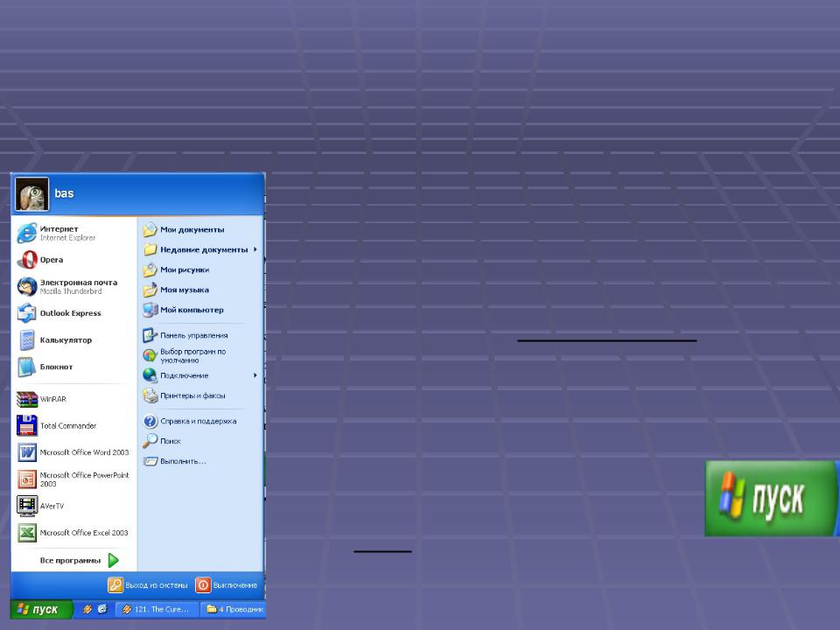This screenshot has height=630, width=840.
Task: Click 'Mozilla Thunderbird' subtitle text
Action: [71, 291]
